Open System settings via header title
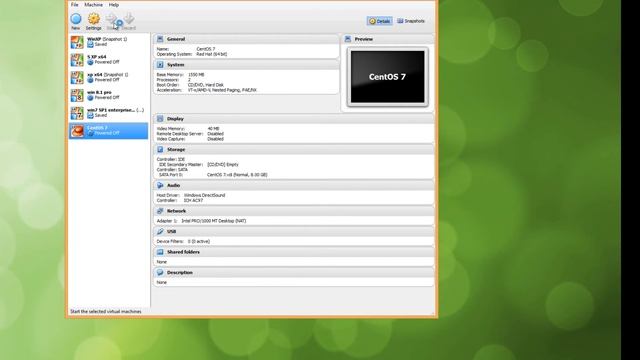640x360 pixels. pyautogui.click(x=176, y=65)
